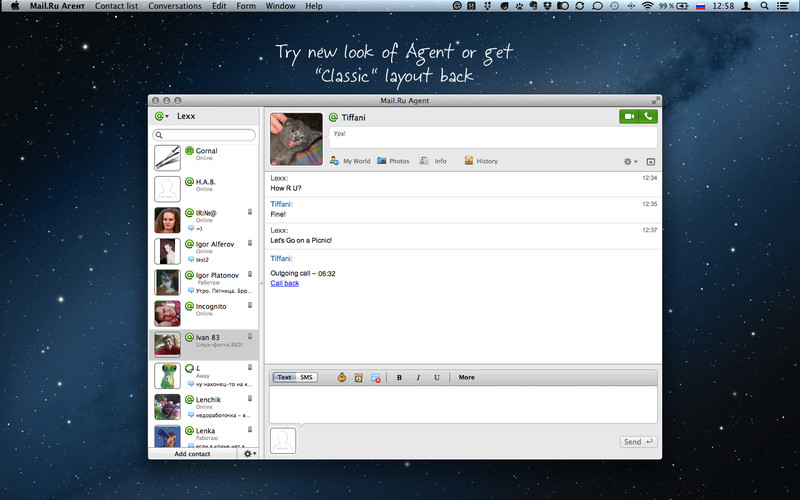The width and height of the screenshot is (800, 500).
Task: Click mobile icon next to IRiN@
Action: (x=250, y=212)
